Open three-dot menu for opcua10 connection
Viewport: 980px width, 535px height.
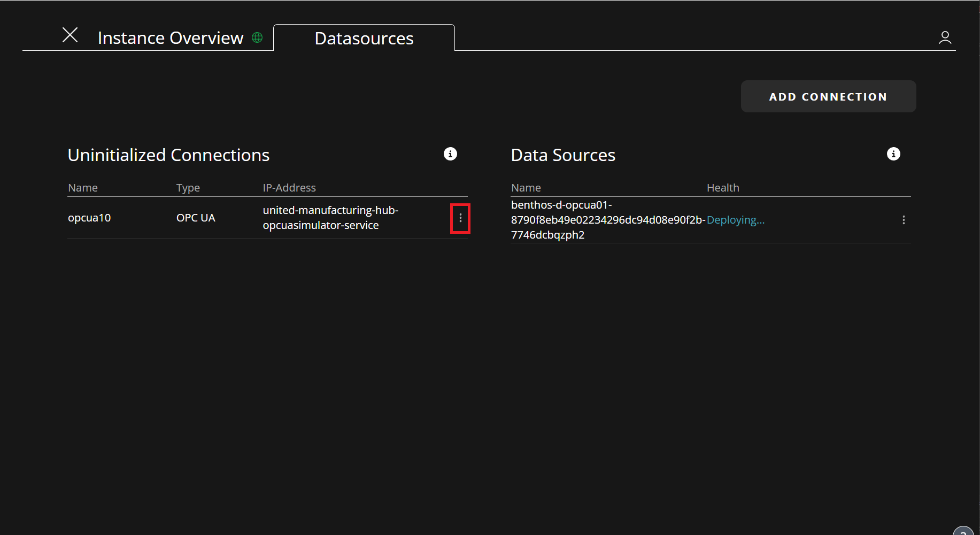point(460,218)
